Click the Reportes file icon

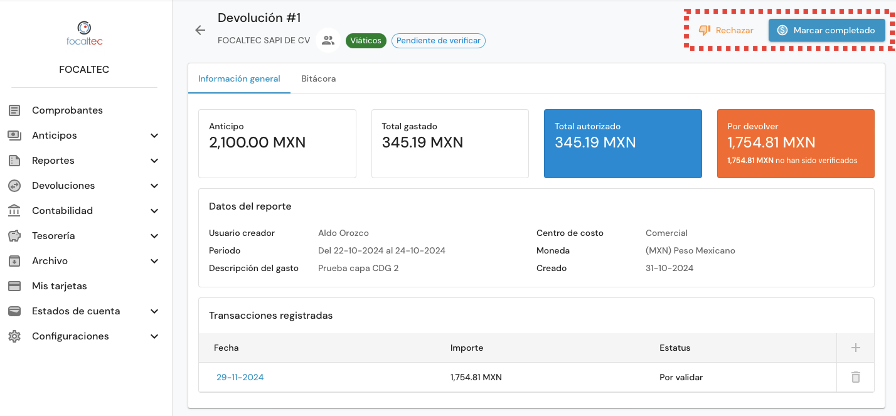coord(15,161)
